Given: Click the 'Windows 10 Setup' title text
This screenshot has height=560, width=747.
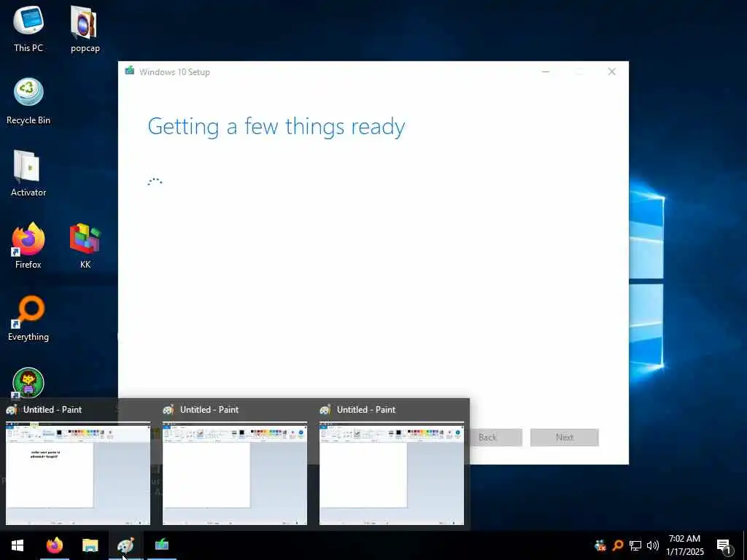Looking at the screenshot, I should click(174, 72).
